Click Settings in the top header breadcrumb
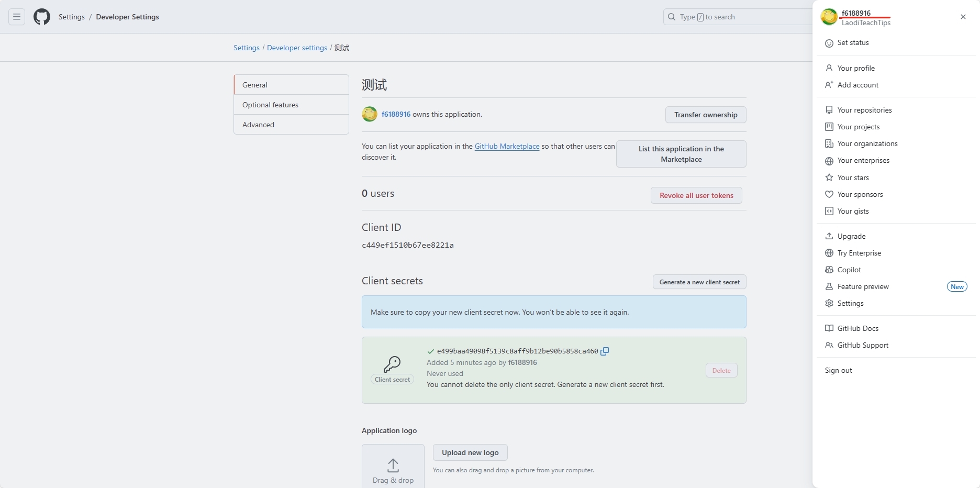The image size is (980, 488). pyautogui.click(x=72, y=17)
